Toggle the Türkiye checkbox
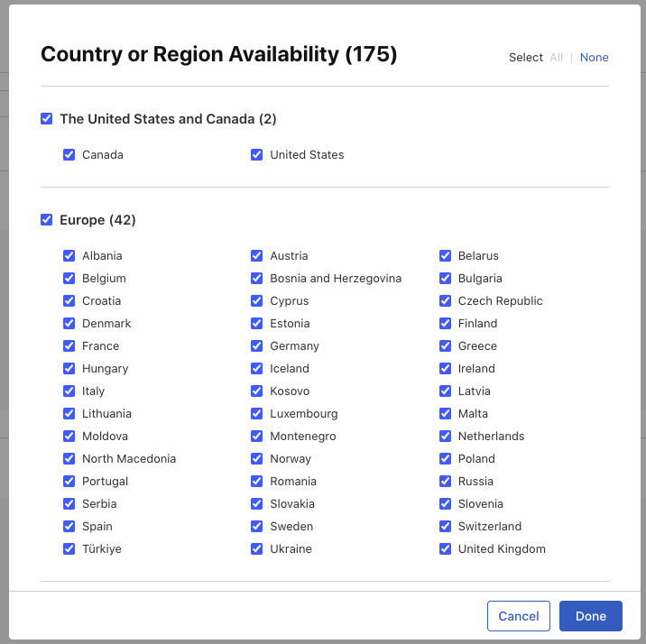Viewport: 646px width, 644px height. click(69, 549)
